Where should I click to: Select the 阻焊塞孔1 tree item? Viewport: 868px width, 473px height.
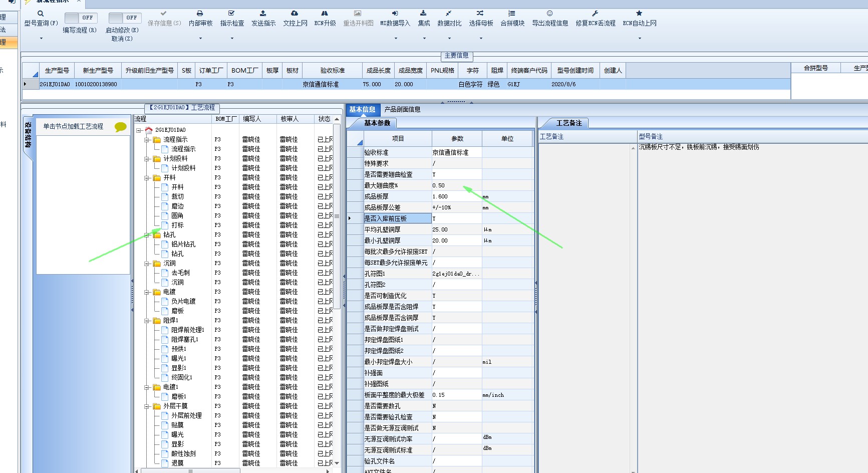[185, 340]
